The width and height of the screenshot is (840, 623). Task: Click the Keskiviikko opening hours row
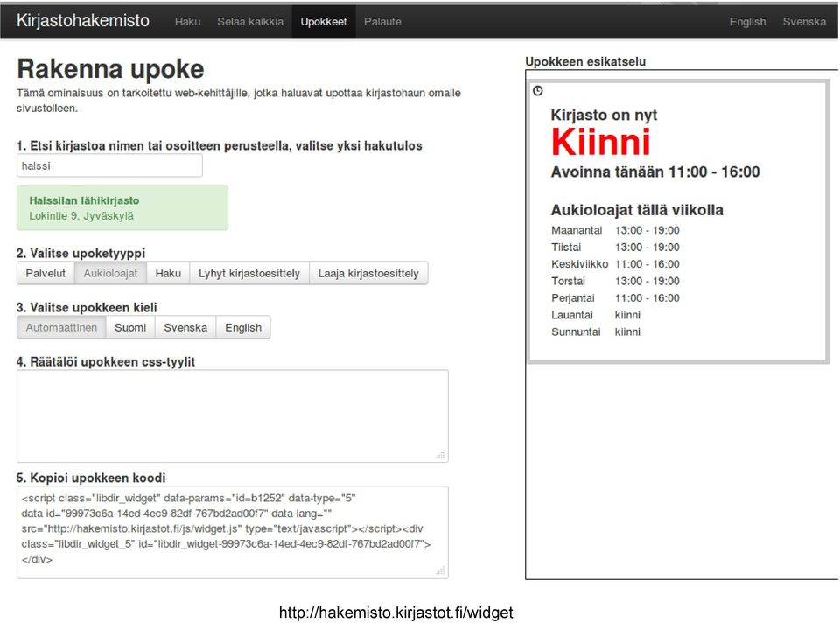615,264
